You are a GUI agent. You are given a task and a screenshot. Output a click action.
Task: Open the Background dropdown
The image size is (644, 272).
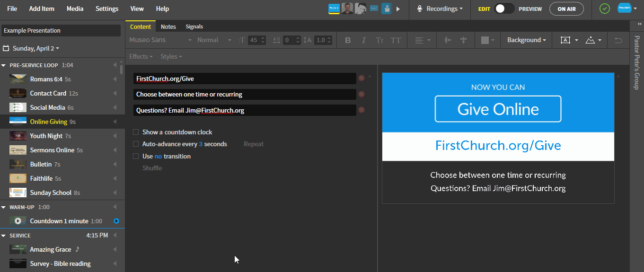[526, 40]
